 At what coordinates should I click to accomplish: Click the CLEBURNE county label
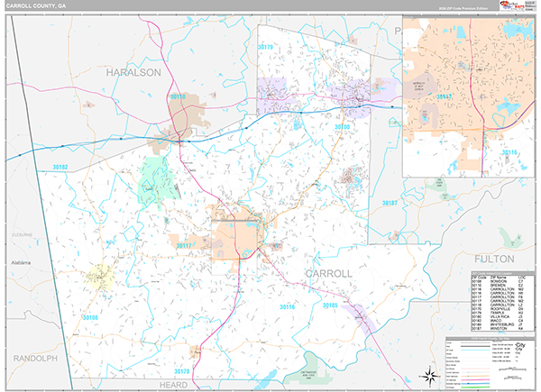coord(22,235)
